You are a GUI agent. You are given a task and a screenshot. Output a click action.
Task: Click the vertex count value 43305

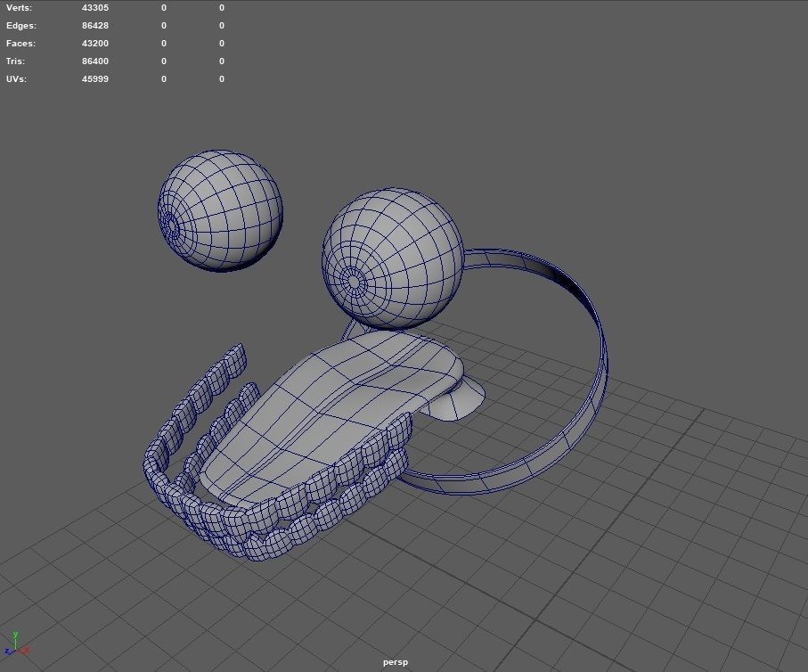tap(94, 8)
